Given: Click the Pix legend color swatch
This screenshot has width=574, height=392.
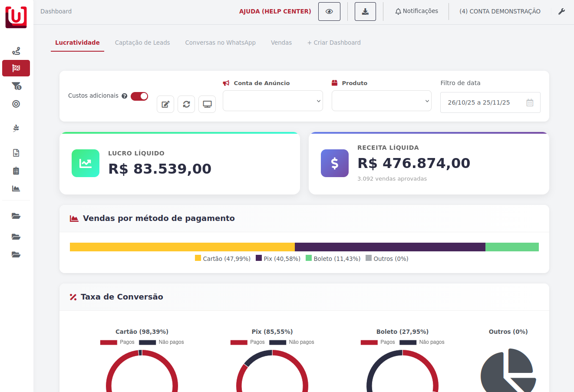Looking at the screenshot, I should tap(259, 258).
